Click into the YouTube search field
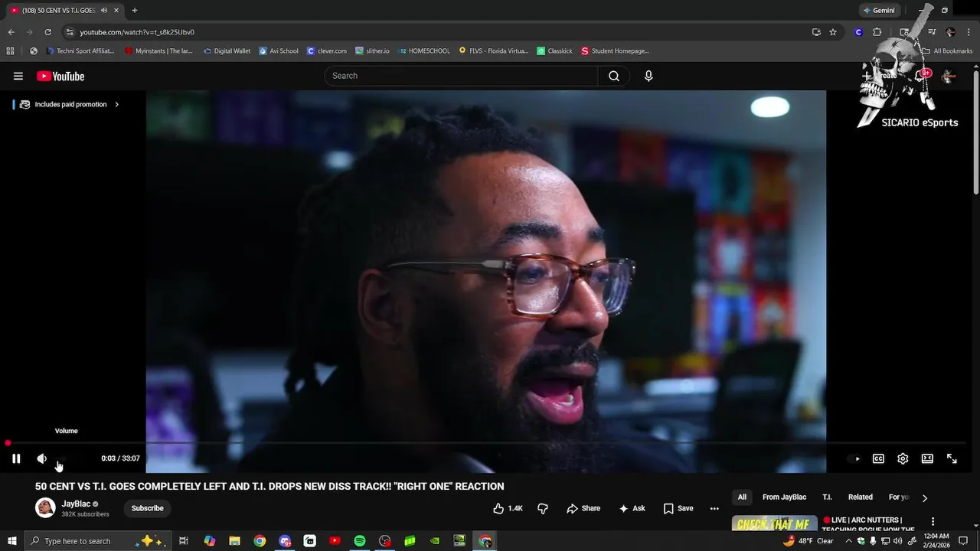 461,76
